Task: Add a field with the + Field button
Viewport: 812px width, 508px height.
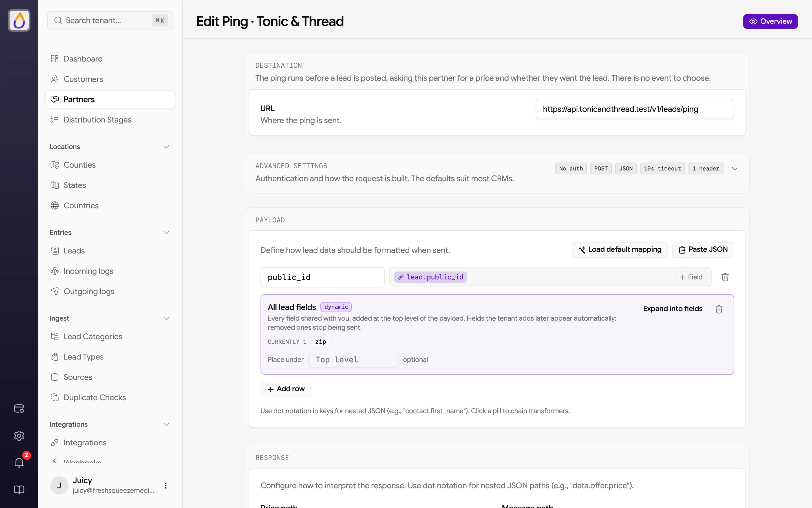Action: 690,277
